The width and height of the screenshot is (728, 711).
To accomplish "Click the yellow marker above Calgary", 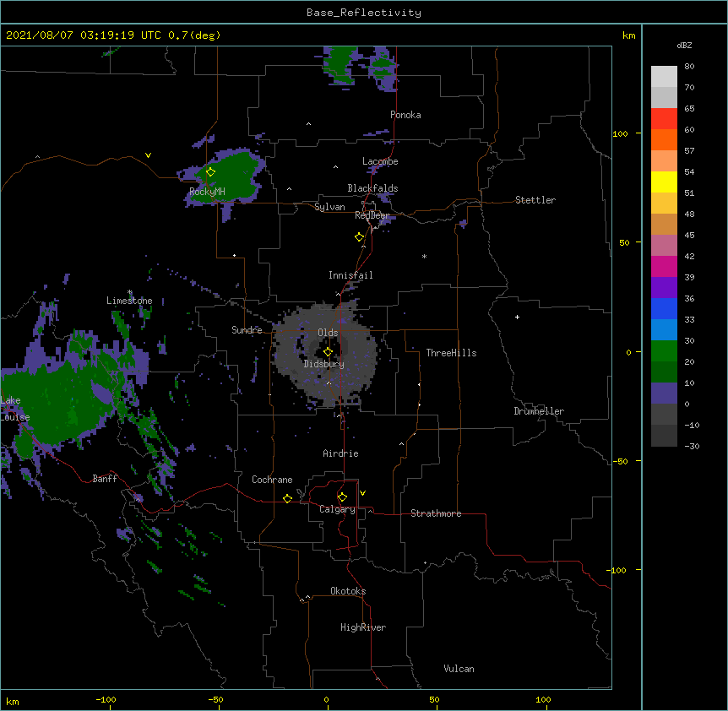I will [x=342, y=497].
